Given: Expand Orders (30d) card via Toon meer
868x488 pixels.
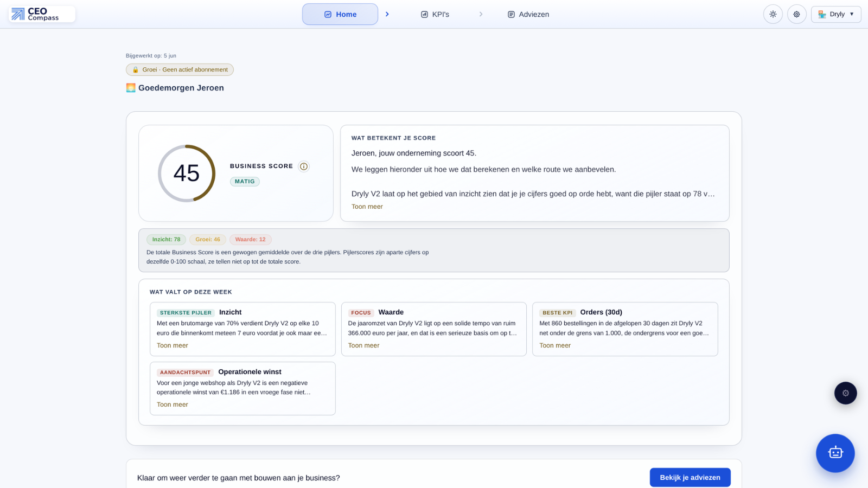Looking at the screenshot, I should 555,345.
